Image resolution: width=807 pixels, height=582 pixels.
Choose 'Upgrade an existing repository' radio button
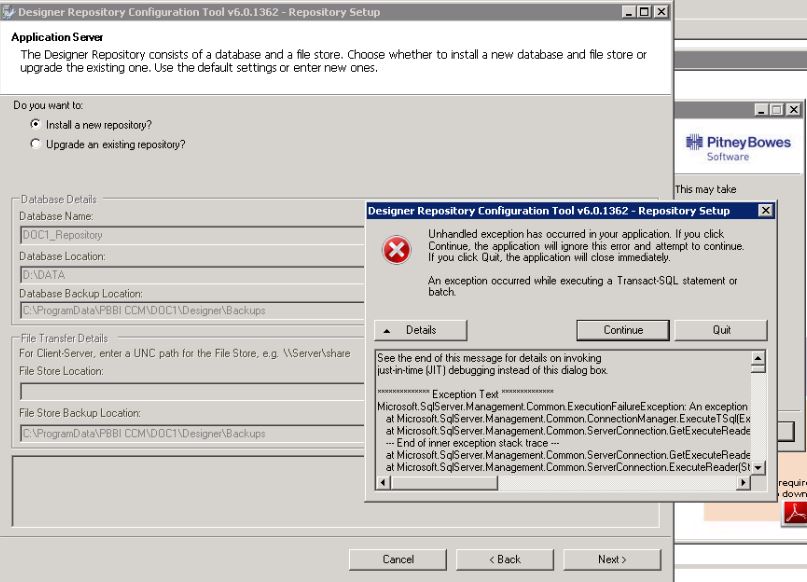pos(37,144)
